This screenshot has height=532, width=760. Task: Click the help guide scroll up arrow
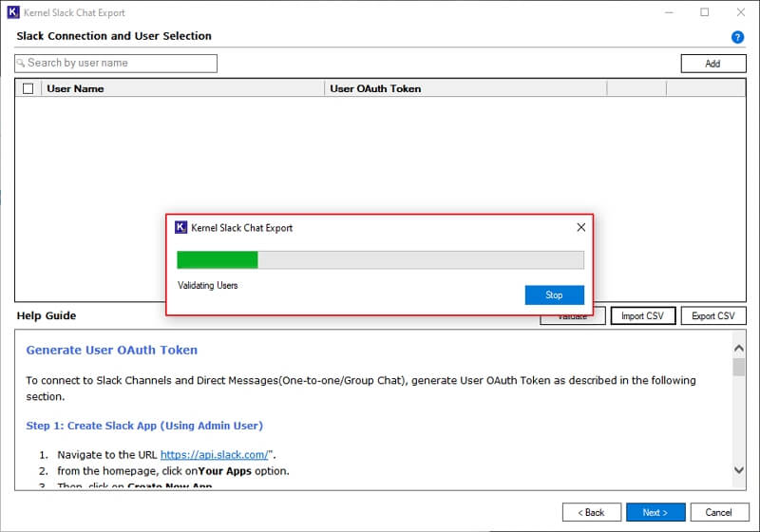click(739, 348)
